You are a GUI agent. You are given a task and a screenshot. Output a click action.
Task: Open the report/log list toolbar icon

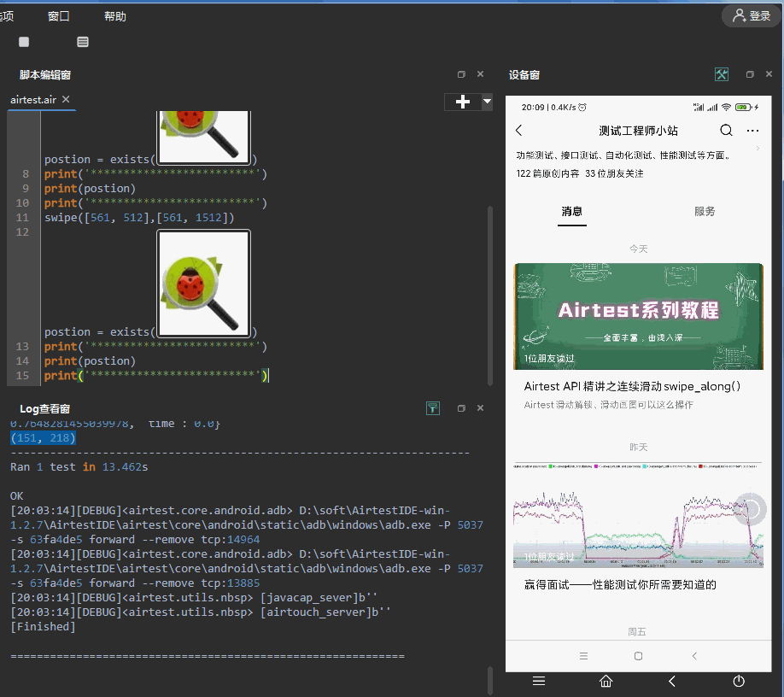83,42
